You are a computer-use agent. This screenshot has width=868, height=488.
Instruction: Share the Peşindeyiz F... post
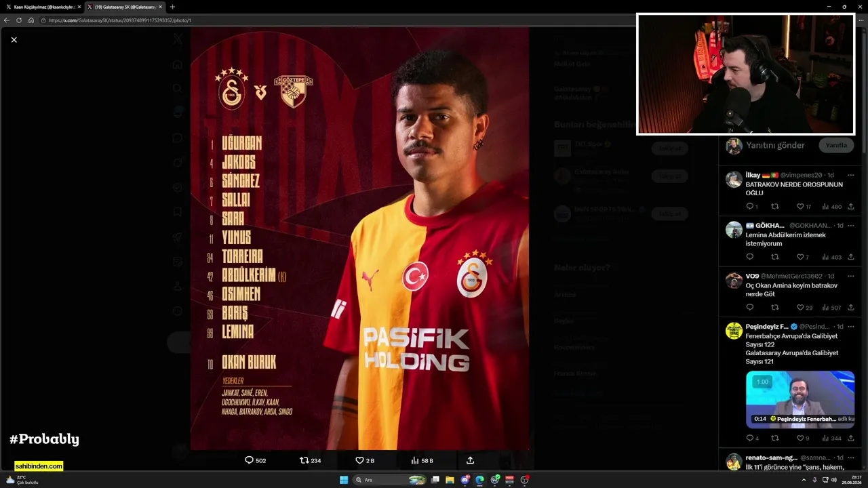click(850, 439)
